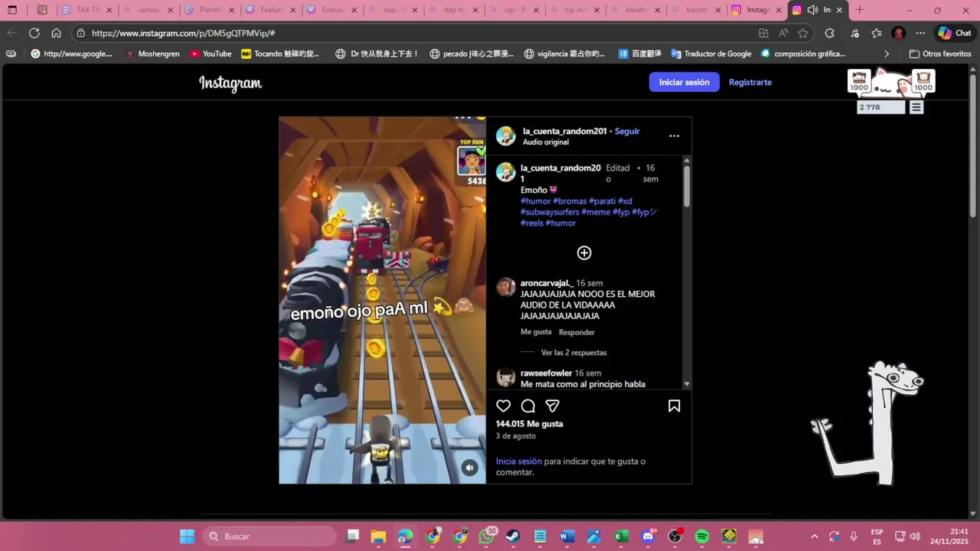
Task: Open rawseefowler's profile name
Action: coord(546,373)
